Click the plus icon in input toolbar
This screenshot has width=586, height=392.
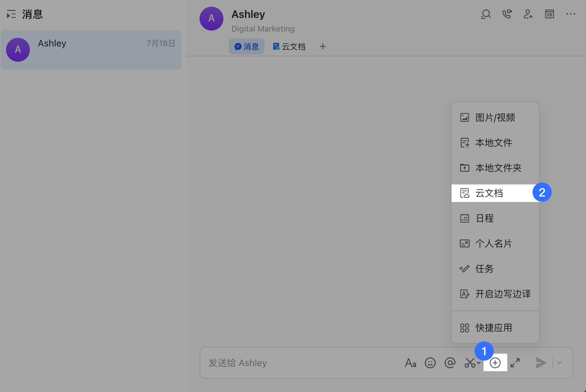(x=495, y=363)
